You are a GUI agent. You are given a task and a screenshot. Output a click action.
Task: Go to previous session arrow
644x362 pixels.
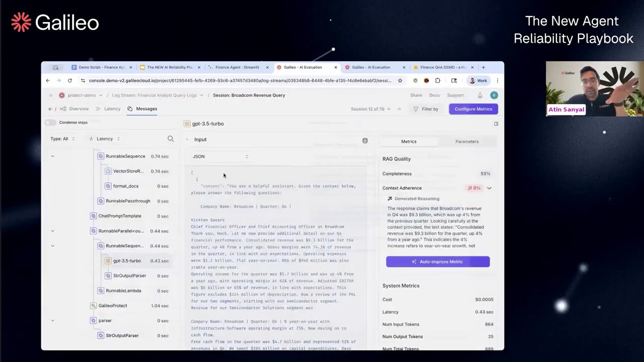(388, 109)
